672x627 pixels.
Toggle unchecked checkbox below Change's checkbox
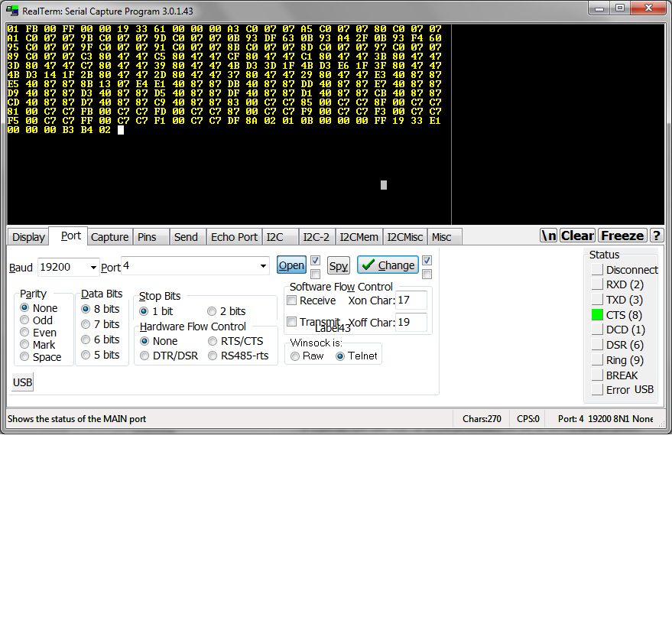tap(427, 274)
